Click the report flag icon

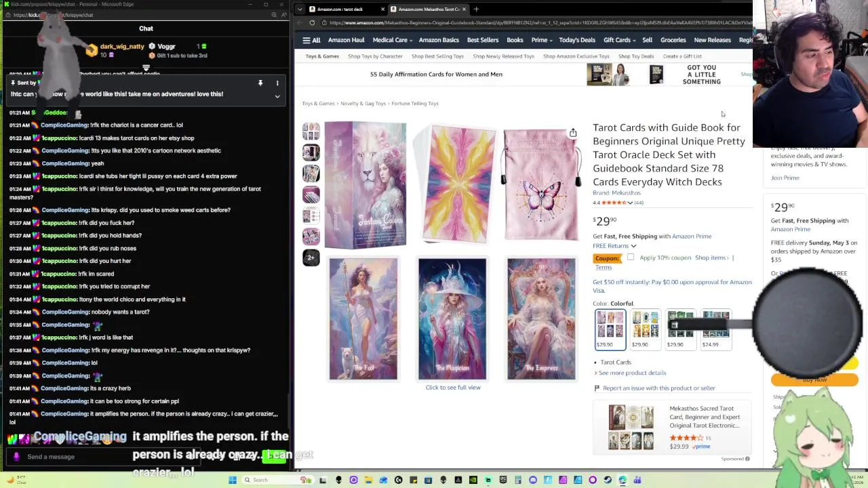click(x=597, y=388)
